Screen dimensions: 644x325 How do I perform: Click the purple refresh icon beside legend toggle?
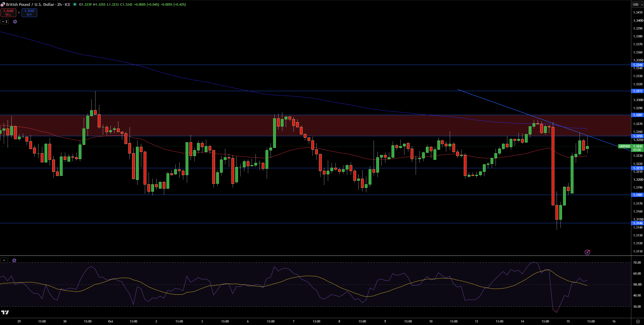coord(15,22)
